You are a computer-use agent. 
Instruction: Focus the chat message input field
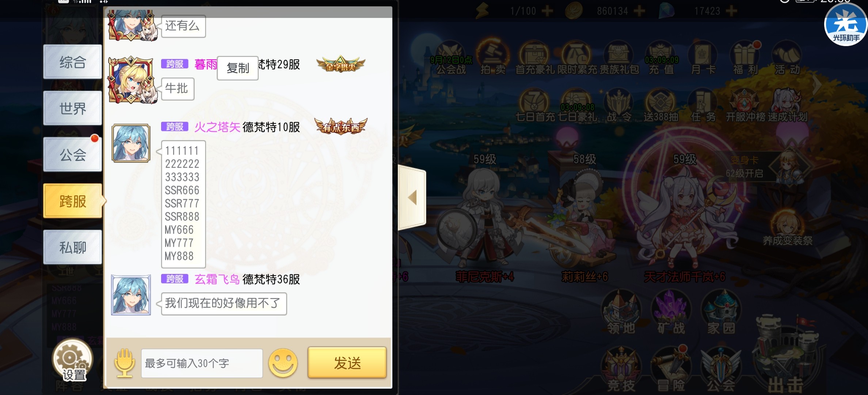pos(202,363)
